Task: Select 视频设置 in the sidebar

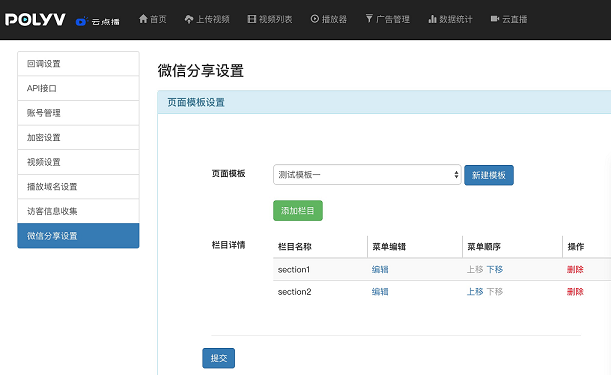Action: pyautogui.click(x=78, y=162)
